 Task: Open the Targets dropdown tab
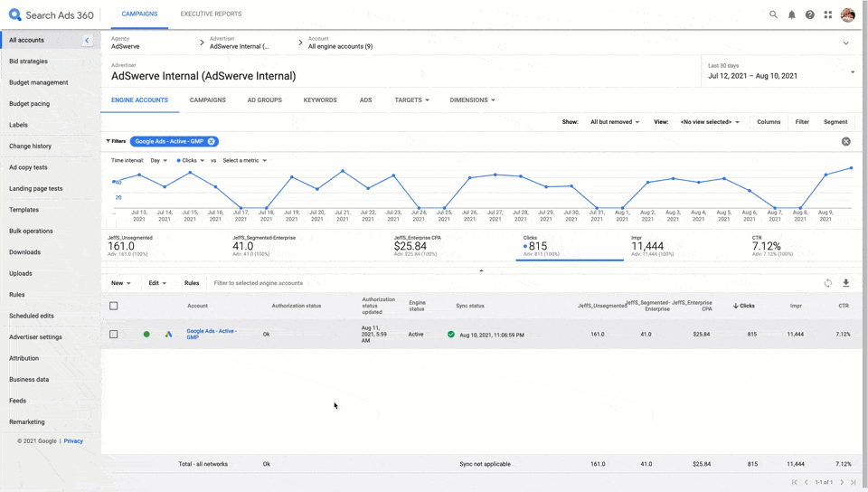(412, 100)
